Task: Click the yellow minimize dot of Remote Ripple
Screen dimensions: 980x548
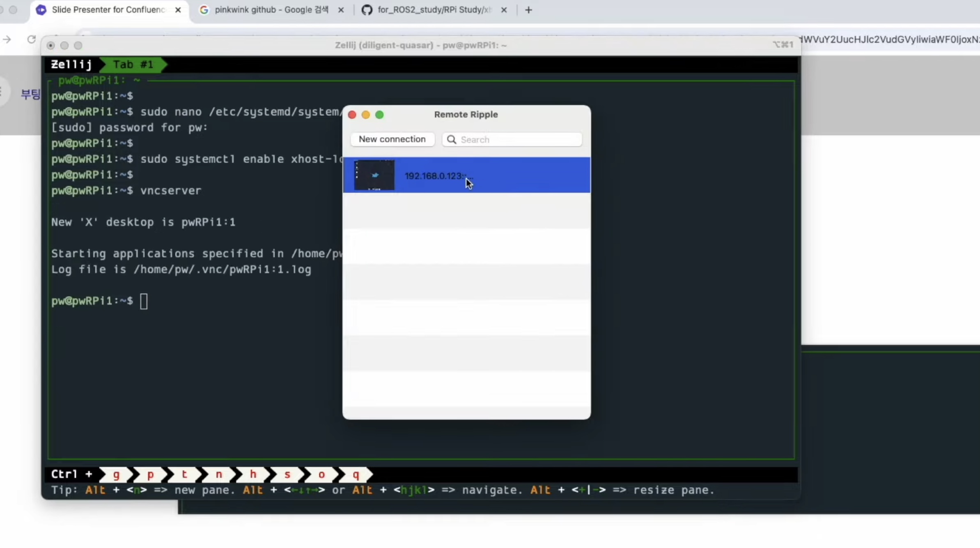Action: [365, 115]
